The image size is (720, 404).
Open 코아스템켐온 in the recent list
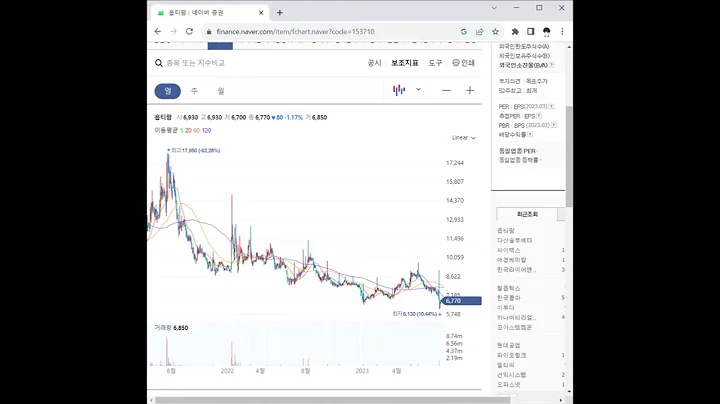[x=514, y=327]
